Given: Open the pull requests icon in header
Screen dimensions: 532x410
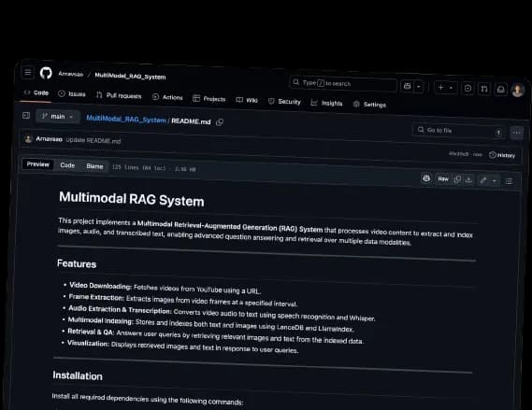Looking at the screenshot, I should [484, 89].
